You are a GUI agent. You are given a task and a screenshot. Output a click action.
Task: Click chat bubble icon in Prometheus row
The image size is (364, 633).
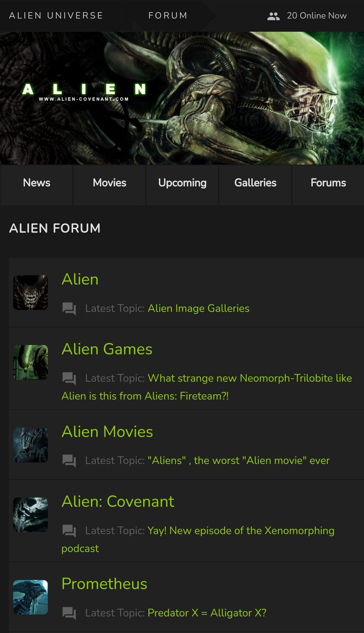pos(69,613)
